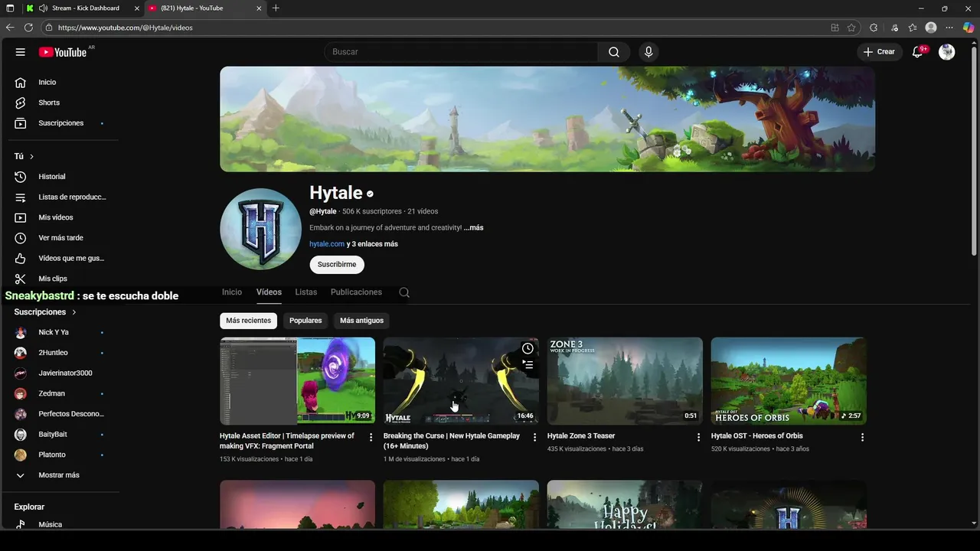The height and width of the screenshot is (551, 980).
Task: Open the Copilot icon in browser toolbar
Action: point(969,28)
